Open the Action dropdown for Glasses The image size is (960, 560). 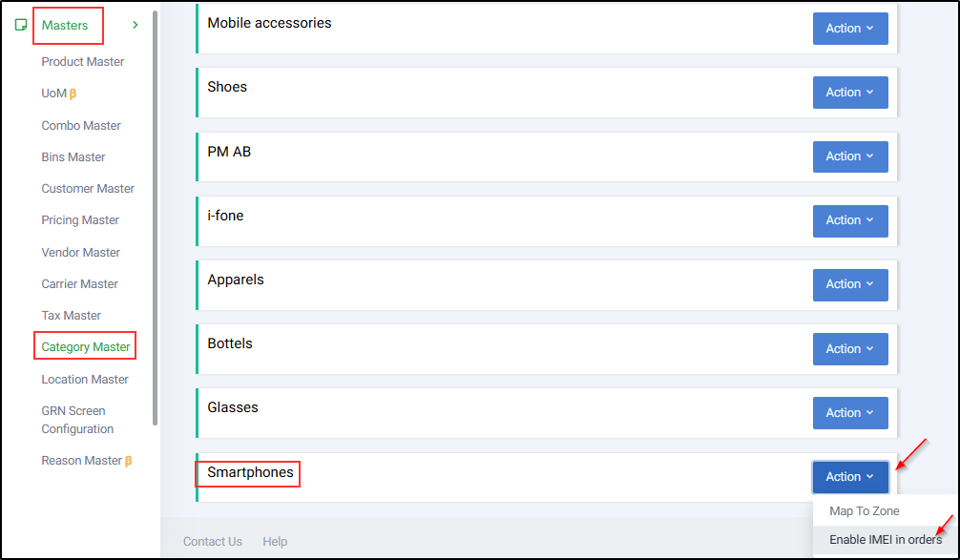coord(850,412)
